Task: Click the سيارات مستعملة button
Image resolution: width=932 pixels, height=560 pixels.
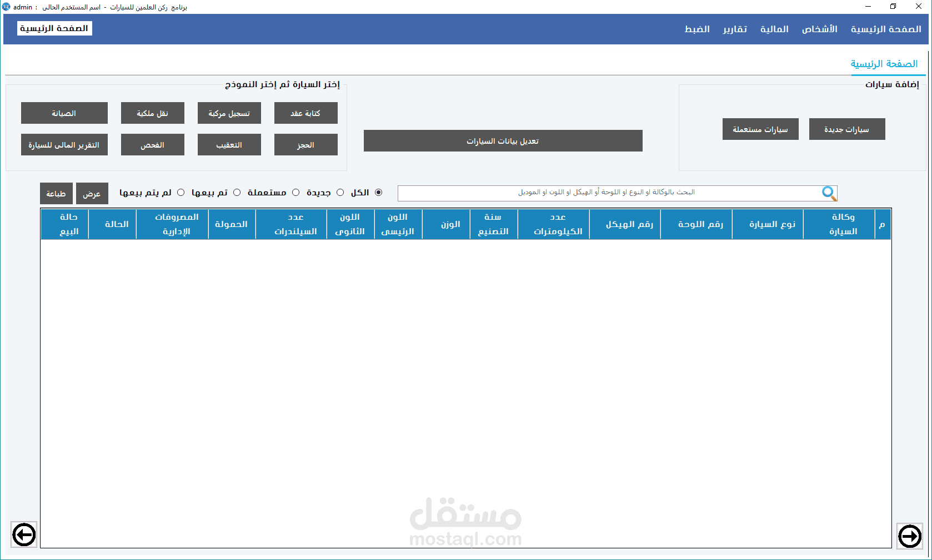Action: (x=760, y=129)
